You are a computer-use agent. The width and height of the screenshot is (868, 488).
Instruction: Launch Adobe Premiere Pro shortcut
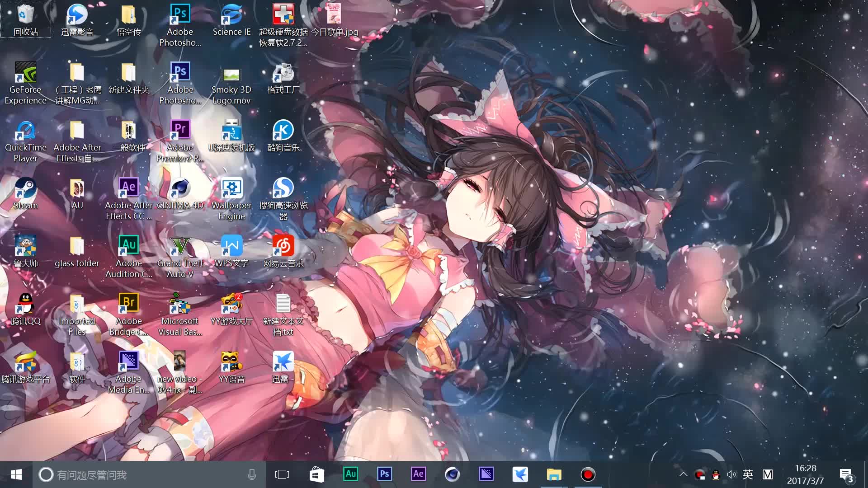pos(180,141)
